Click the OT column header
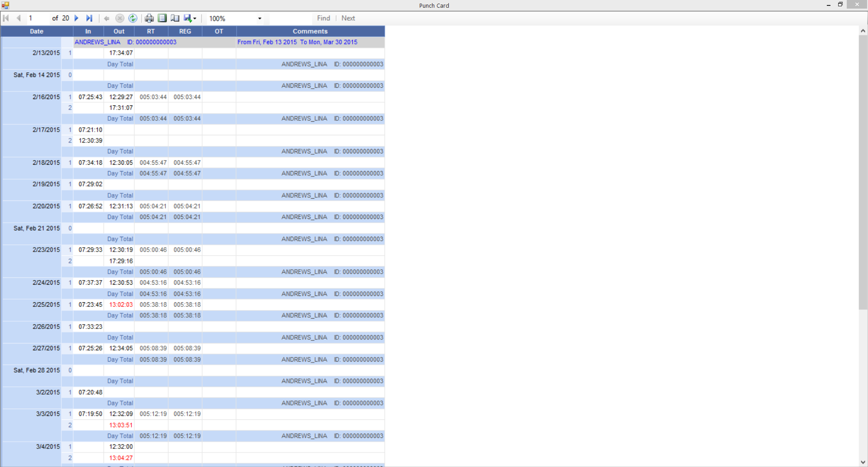Image resolution: width=868 pixels, height=467 pixels. (219, 31)
